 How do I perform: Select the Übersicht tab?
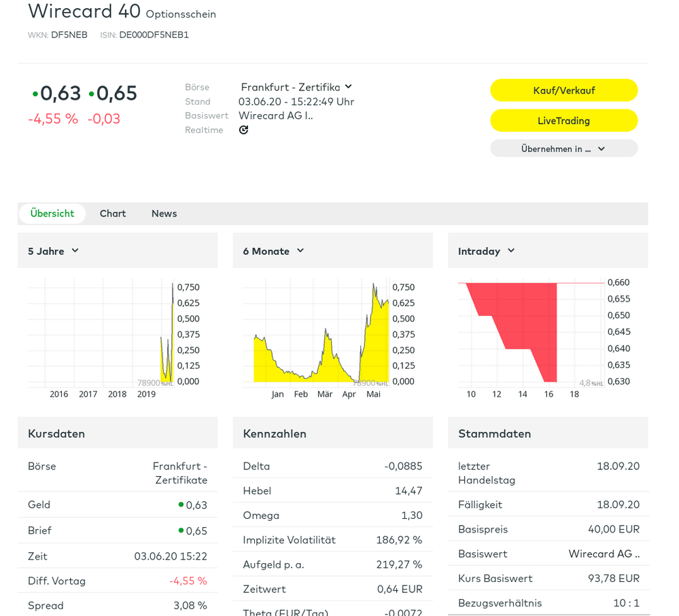point(52,213)
